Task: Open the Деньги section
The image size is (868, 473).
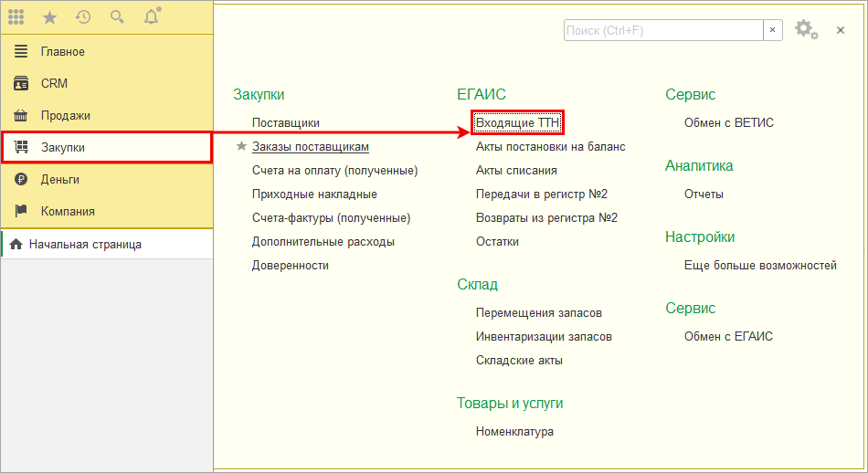Action: tap(107, 179)
